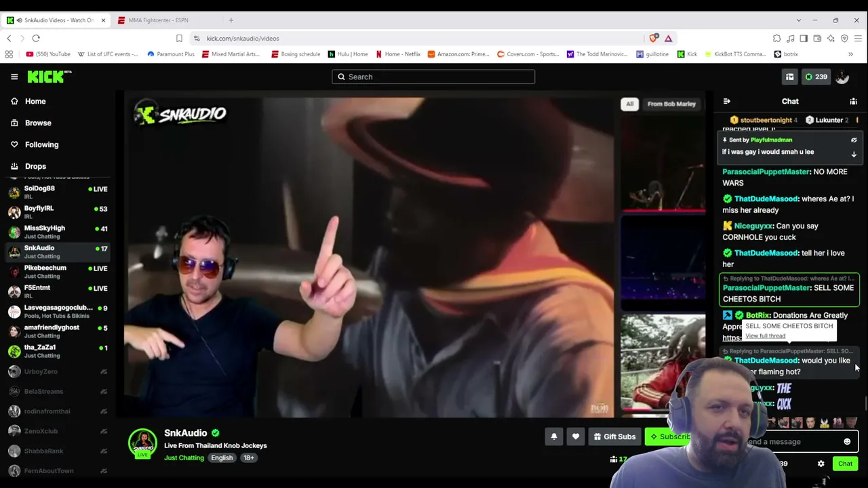The width and height of the screenshot is (868, 488).
Task: Click the address bar URL
Action: [x=243, y=39]
